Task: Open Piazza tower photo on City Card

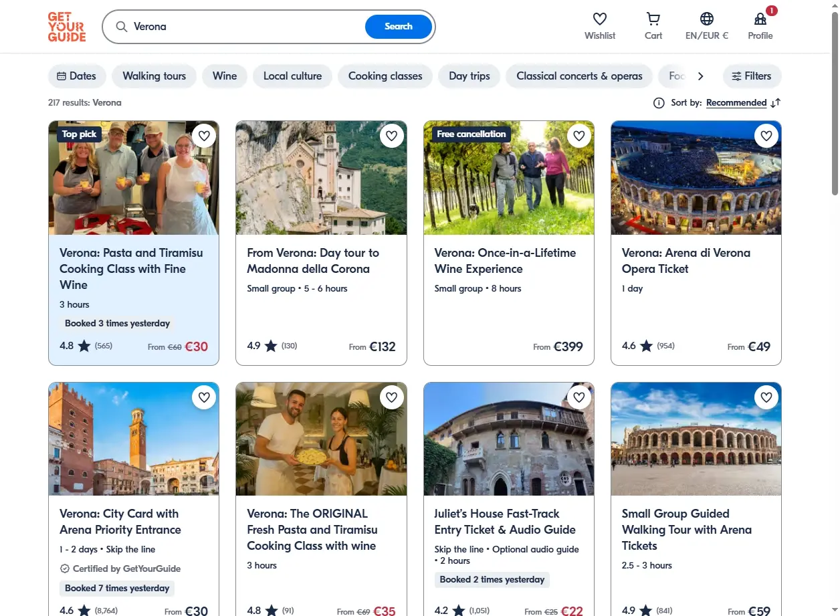Action: (x=134, y=439)
